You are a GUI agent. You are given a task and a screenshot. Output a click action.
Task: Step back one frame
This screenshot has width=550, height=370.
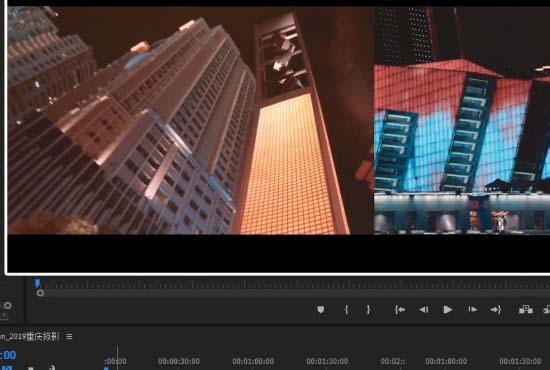pyautogui.click(x=424, y=310)
